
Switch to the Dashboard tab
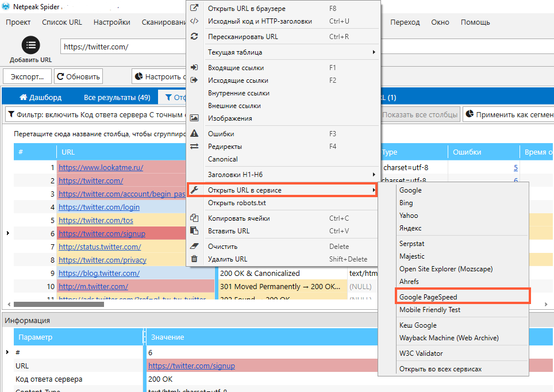tap(40, 97)
